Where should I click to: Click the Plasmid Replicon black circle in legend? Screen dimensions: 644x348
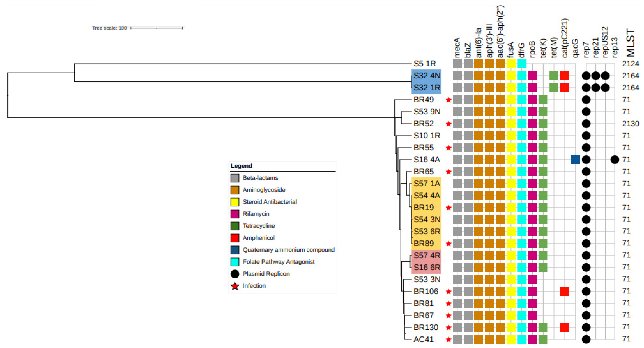tap(235, 274)
